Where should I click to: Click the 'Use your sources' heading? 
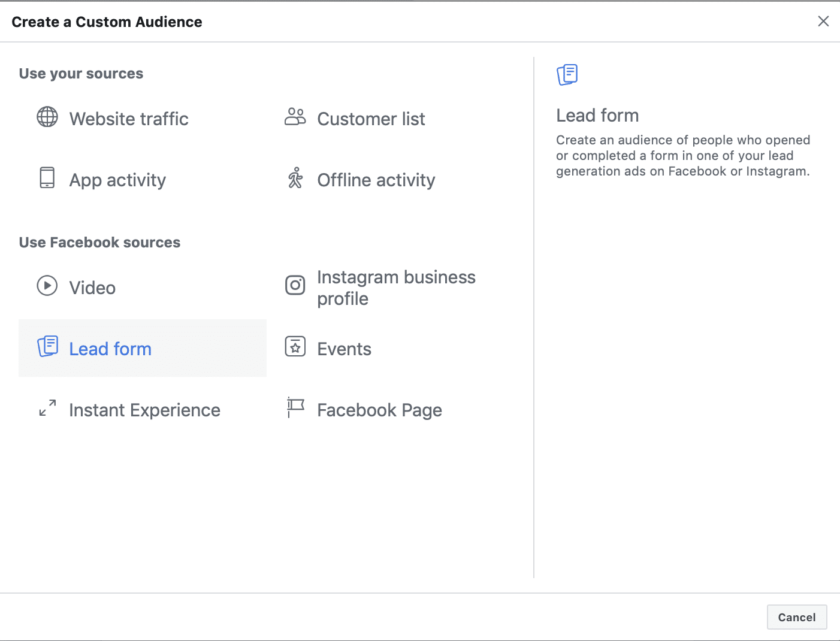tap(81, 74)
